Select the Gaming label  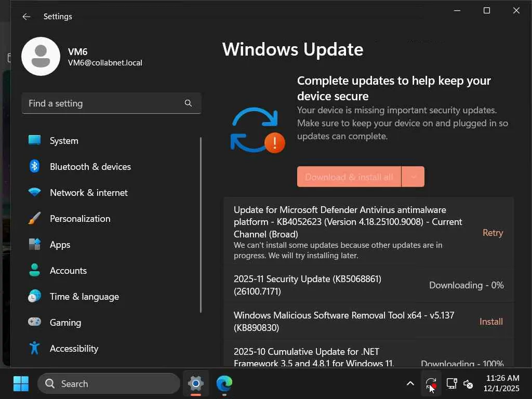(65, 322)
